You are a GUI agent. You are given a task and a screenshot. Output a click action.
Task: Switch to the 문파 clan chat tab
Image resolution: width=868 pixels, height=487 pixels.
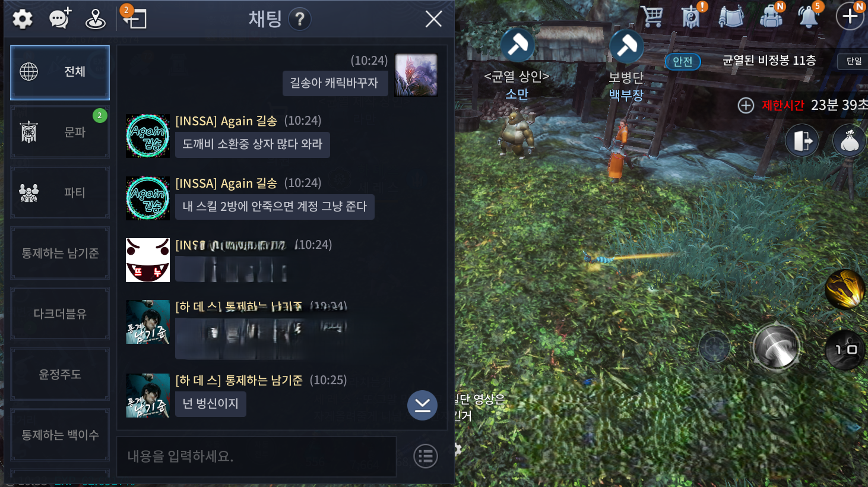point(60,132)
